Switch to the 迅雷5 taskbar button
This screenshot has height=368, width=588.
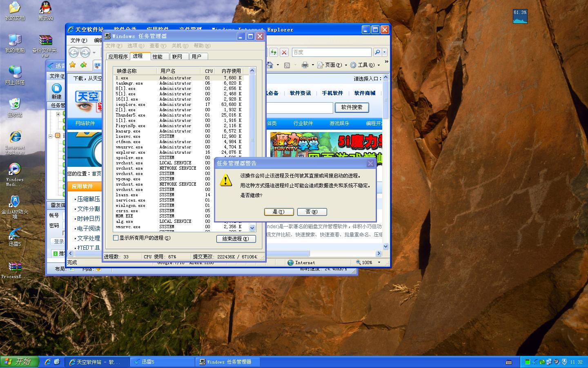click(162, 362)
